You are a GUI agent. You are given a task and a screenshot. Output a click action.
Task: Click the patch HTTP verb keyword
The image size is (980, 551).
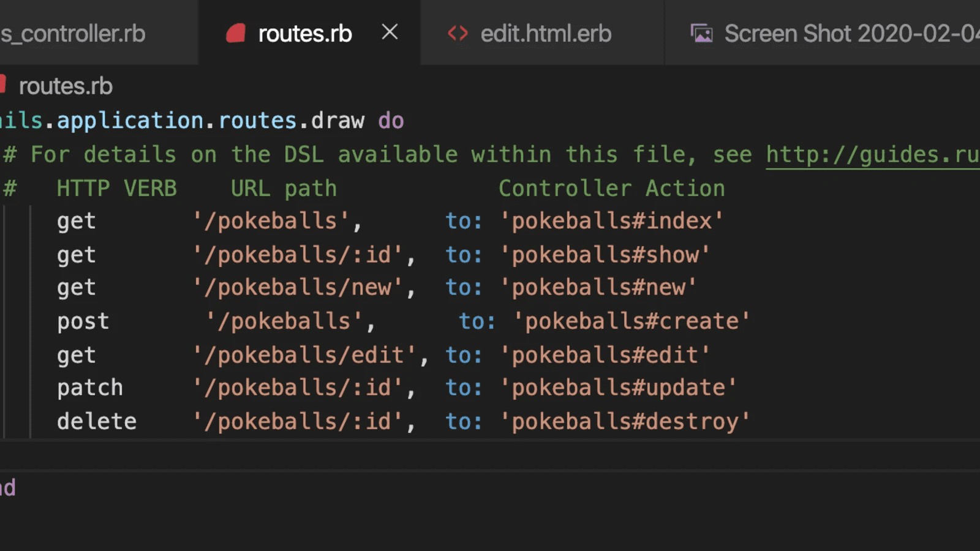[90, 388]
